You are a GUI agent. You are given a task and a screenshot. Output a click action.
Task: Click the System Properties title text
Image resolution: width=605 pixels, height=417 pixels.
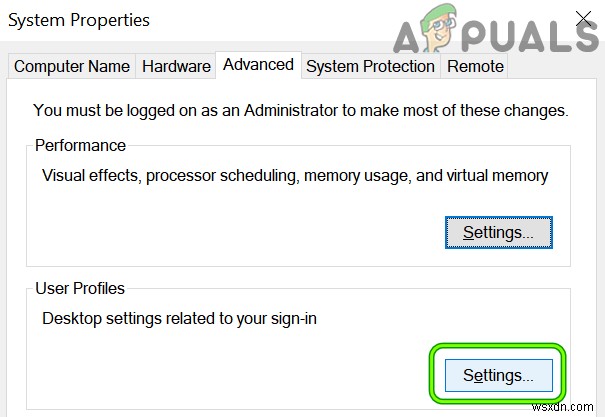79,20
